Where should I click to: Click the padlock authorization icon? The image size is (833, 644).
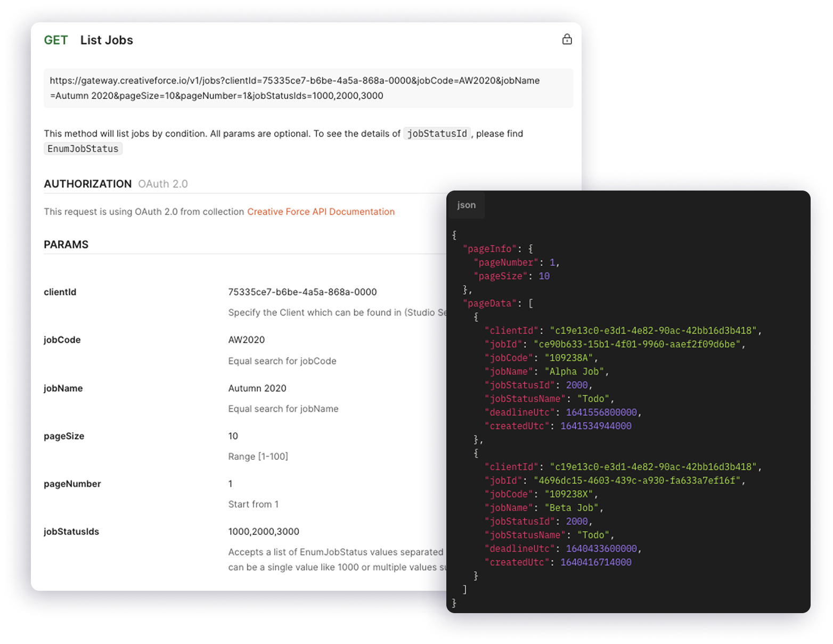(x=567, y=39)
